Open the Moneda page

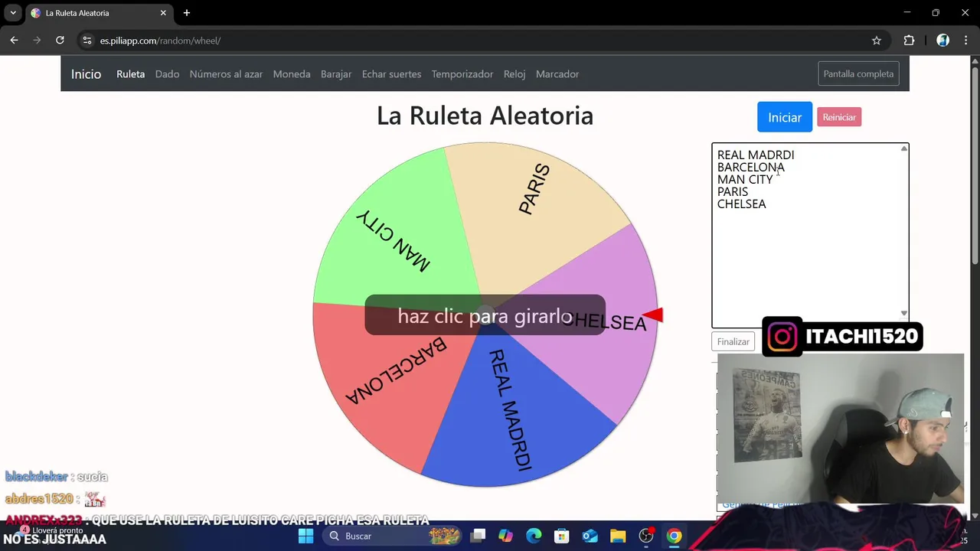pos(292,73)
